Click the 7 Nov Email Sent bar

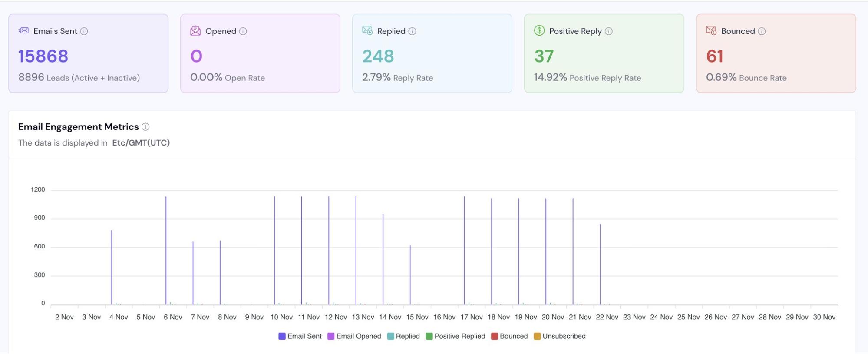[x=193, y=273]
